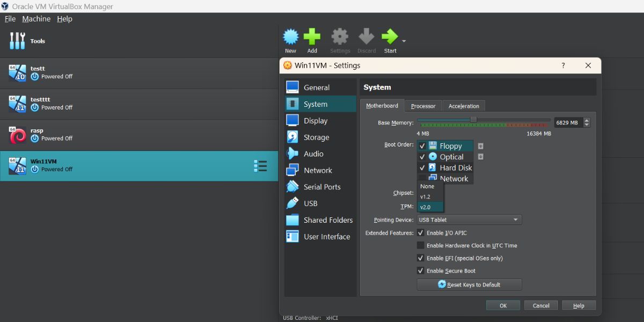Open the Storage settings icon

[x=292, y=137]
